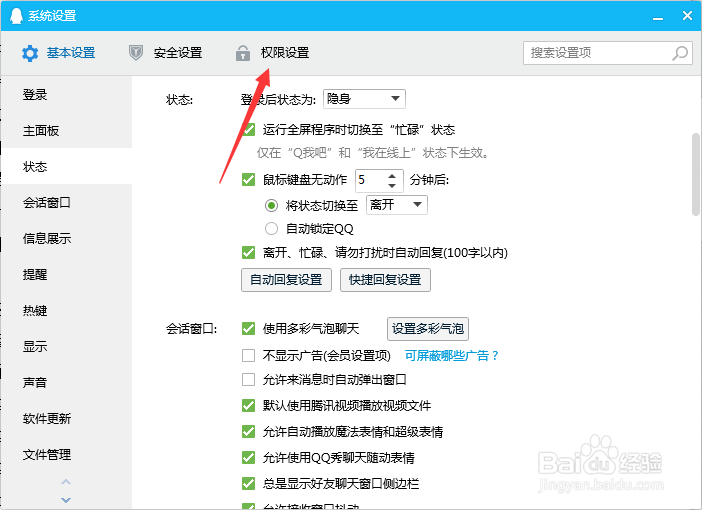Viewport: 702px width, 510px height.
Task: Enable 不显示广告(会员设置项) checkbox
Action: (248, 356)
